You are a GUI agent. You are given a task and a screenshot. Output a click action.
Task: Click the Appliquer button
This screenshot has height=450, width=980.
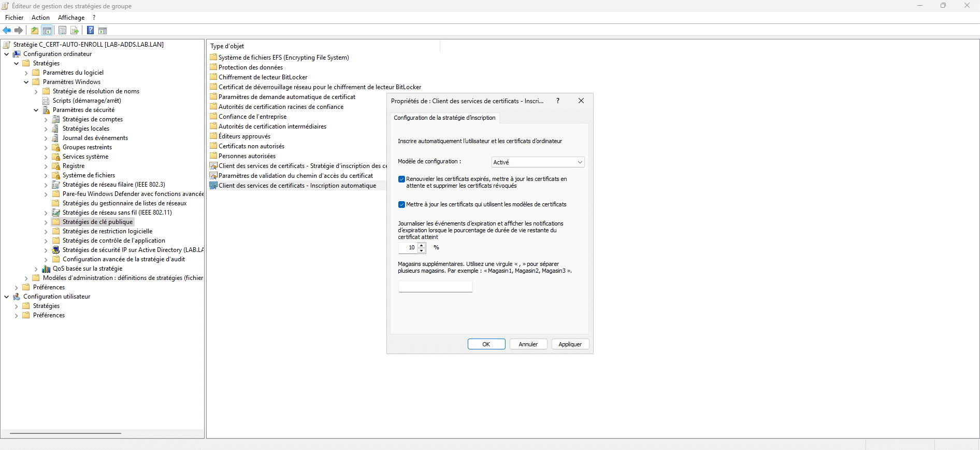click(570, 344)
